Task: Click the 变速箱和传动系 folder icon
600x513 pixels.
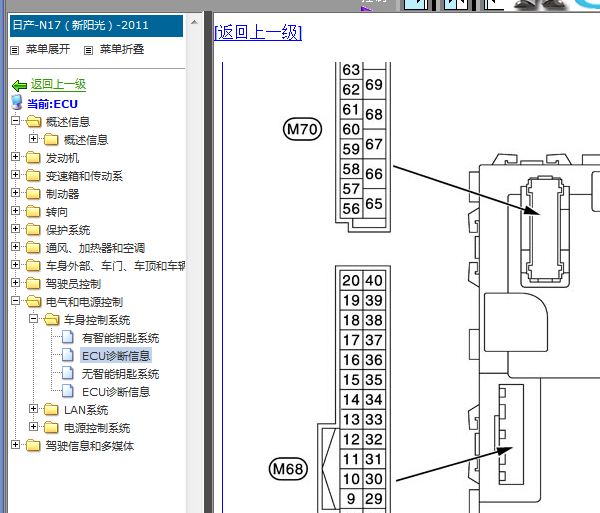Action: pos(33,175)
